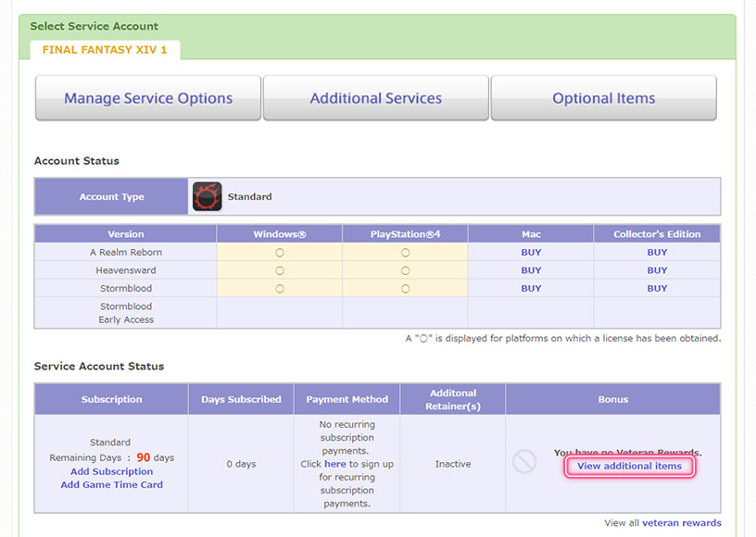Click the '0 days' cell
Screen dimensions: 756x537
241,464
